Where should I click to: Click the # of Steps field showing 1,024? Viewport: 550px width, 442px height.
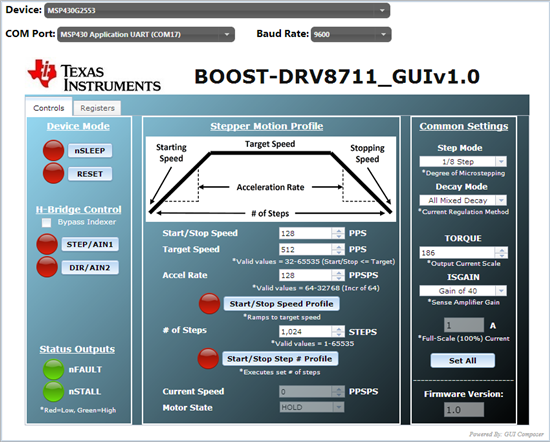click(x=306, y=331)
